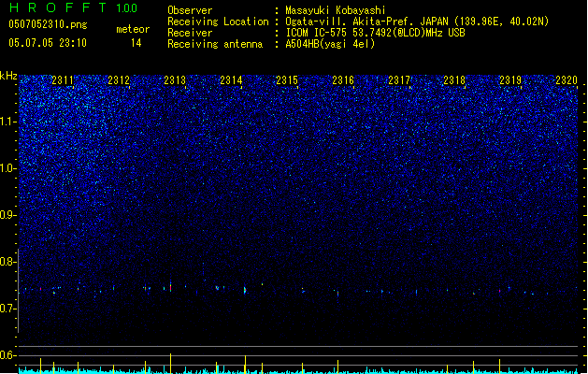Select ICOM IC-575 53.7492 MHz USB text
588x374 pixels.
(376, 33)
